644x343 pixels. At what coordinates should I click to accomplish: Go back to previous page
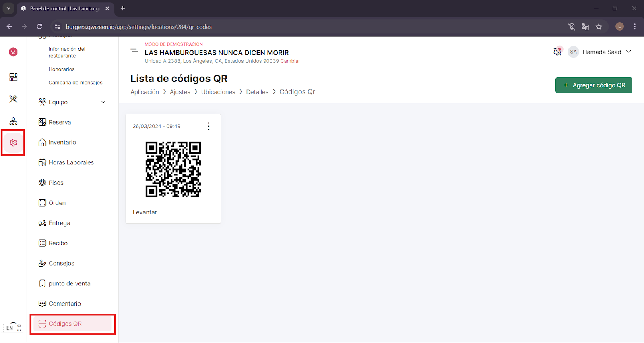(9, 27)
